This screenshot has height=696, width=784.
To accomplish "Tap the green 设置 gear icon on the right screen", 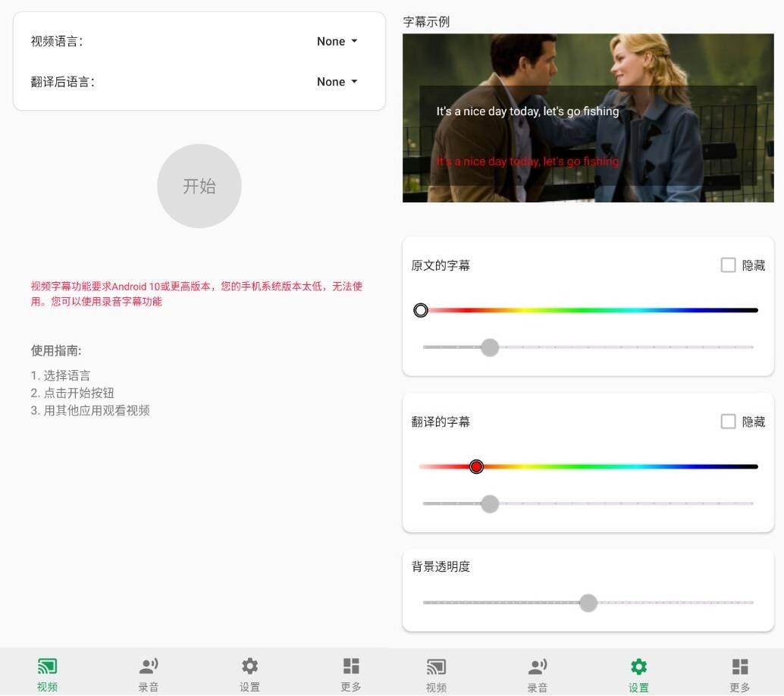I will click(x=638, y=667).
